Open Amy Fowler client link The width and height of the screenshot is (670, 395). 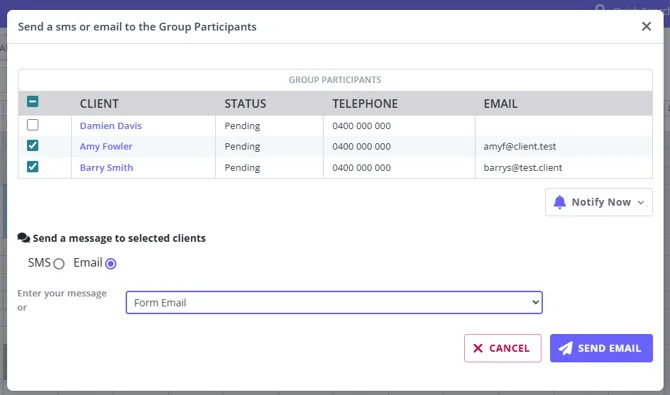click(106, 146)
